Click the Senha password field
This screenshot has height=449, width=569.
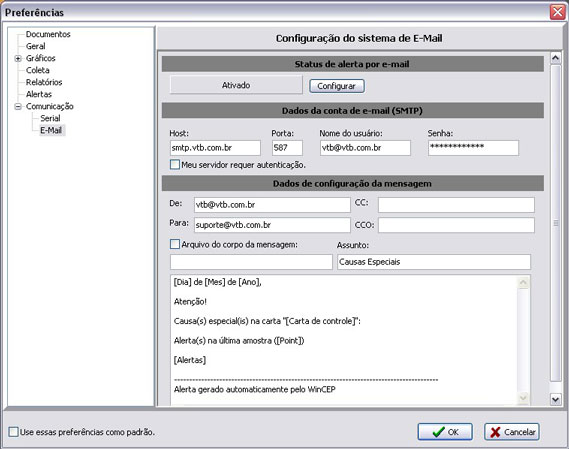pyautogui.click(x=473, y=148)
